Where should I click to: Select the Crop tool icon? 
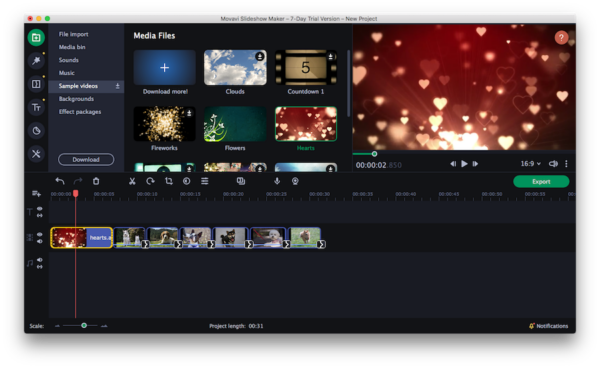pyautogui.click(x=168, y=181)
